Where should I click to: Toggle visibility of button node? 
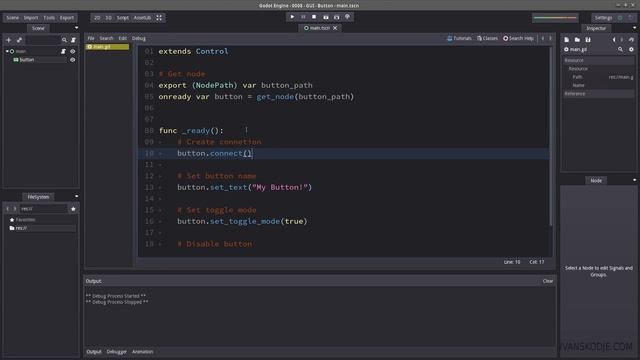[x=73, y=60]
